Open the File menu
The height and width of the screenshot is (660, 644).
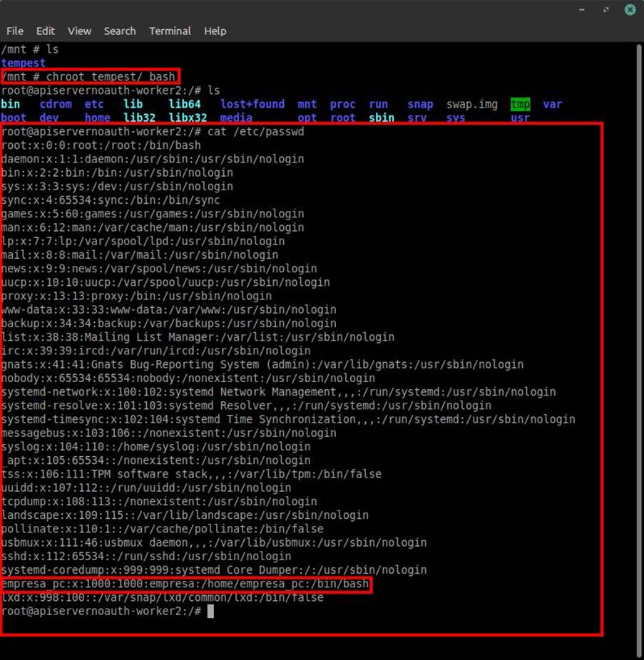15,31
